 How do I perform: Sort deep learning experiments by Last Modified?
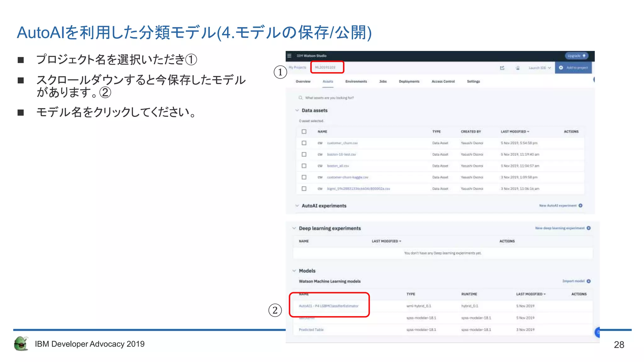[x=386, y=241]
